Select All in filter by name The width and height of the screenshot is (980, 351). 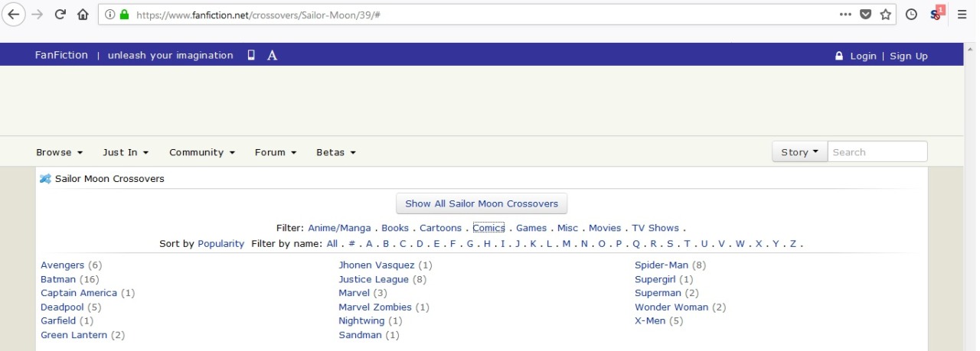(332, 244)
